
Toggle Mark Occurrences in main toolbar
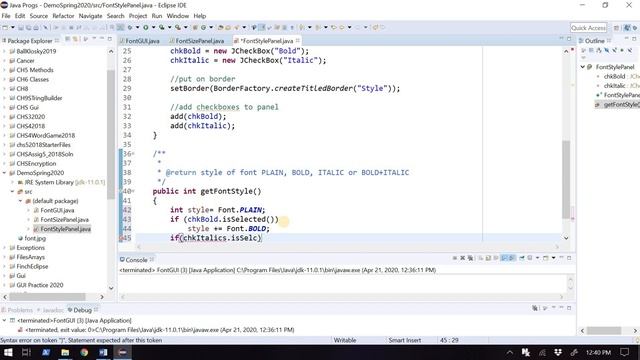(261, 28)
